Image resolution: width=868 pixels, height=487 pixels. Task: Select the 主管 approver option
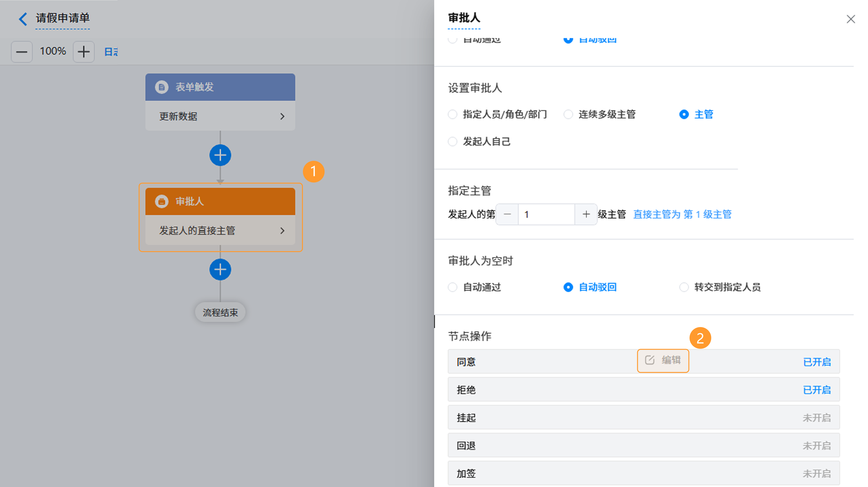pyautogui.click(x=696, y=115)
